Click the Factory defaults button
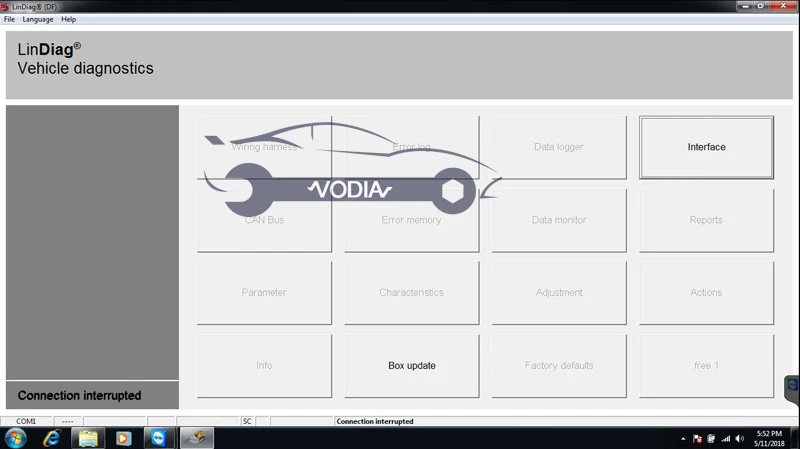800x449 pixels. (559, 366)
